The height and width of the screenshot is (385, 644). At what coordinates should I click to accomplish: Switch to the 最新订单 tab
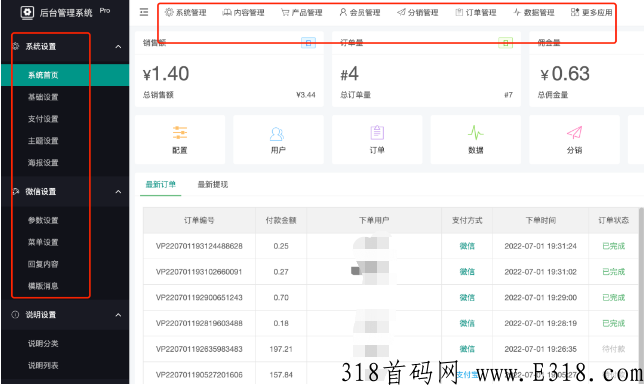161,184
